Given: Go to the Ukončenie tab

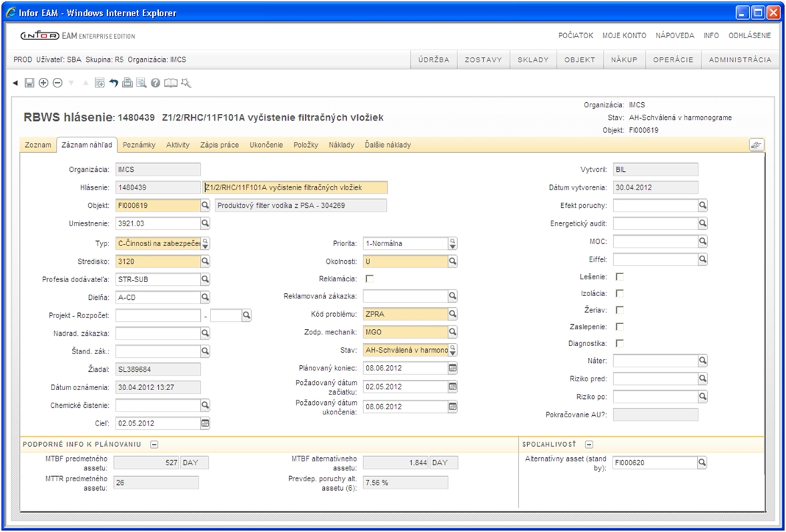Looking at the screenshot, I should [266, 145].
